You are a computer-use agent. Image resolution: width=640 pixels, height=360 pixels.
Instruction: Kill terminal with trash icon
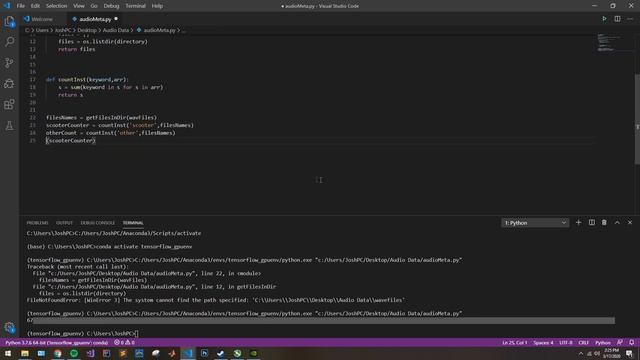point(604,222)
